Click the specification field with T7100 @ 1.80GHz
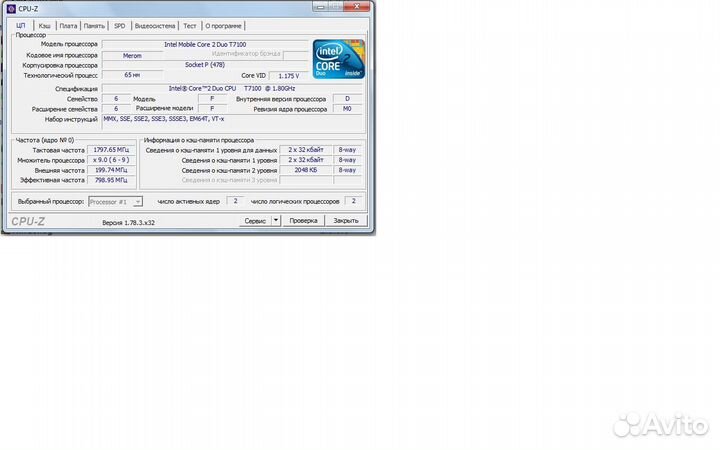Image resolution: width=720 pixels, height=450 pixels. coord(232,89)
